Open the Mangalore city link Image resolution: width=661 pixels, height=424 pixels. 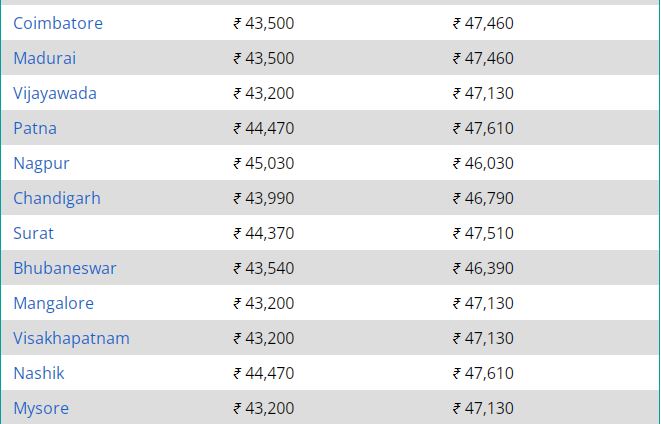tap(54, 303)
